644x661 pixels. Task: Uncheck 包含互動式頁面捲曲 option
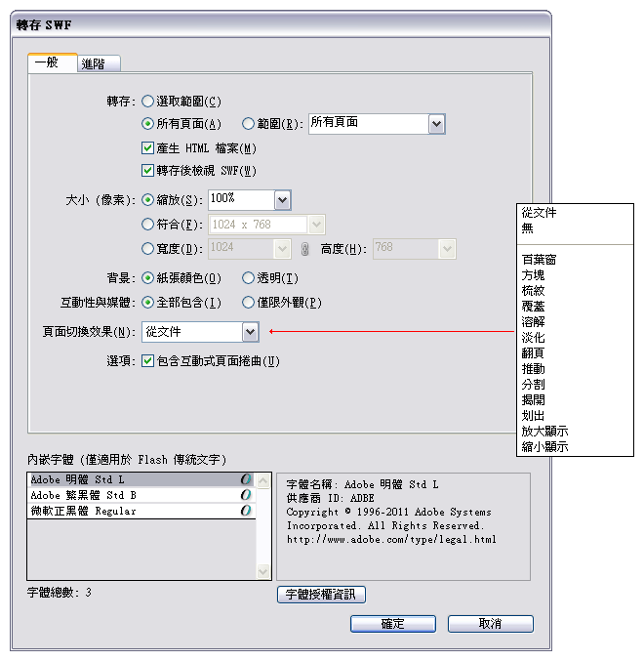pyautogui.click(x=147, y=361)
